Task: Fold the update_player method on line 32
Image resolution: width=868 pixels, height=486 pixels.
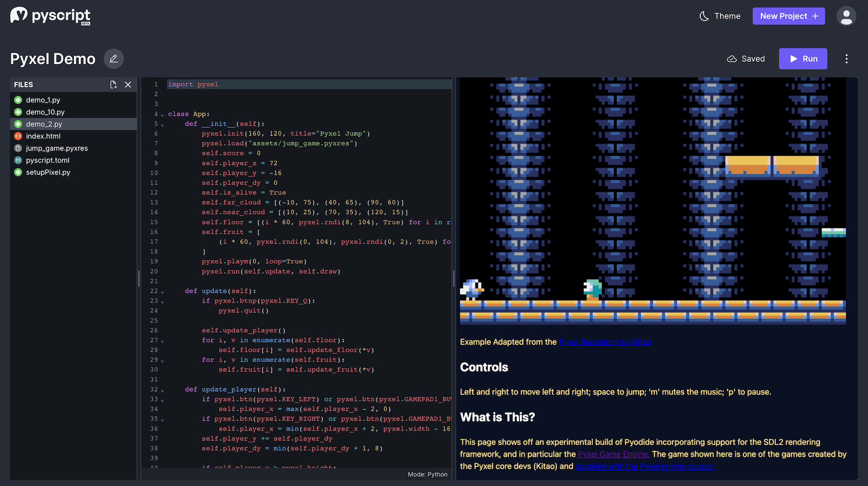Action: (x=162, y=390)
